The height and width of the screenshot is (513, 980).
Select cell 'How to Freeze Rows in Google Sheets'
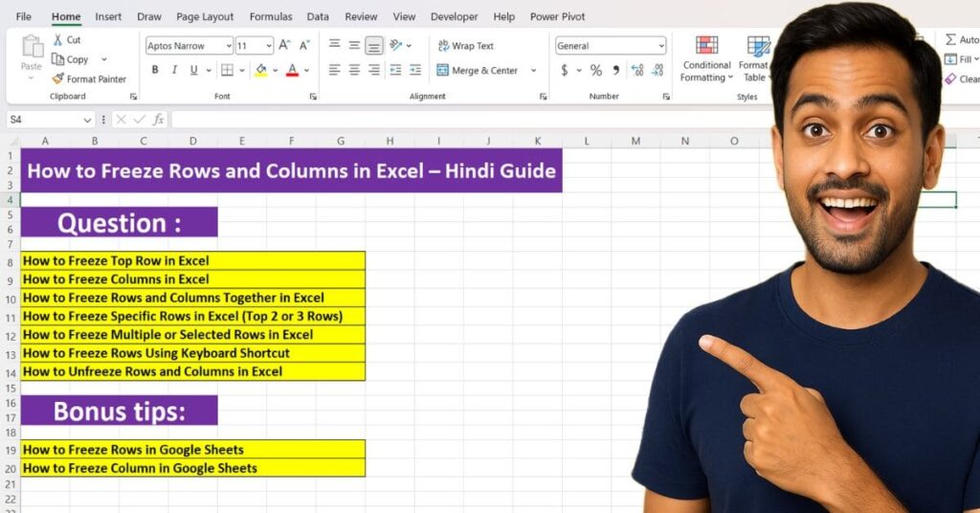(193, 449)
